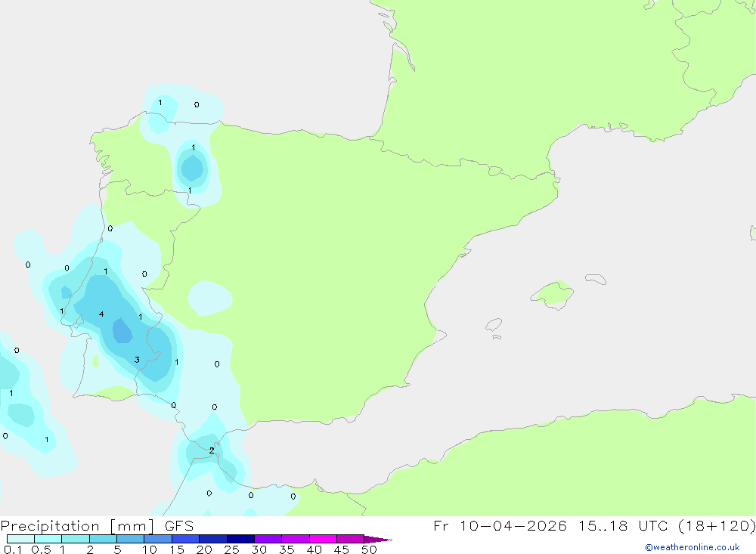The image size is (756, 554).
Task: Click the 0.1–0.5 mm palest cyan legend swatch
Action: [20, 539]
